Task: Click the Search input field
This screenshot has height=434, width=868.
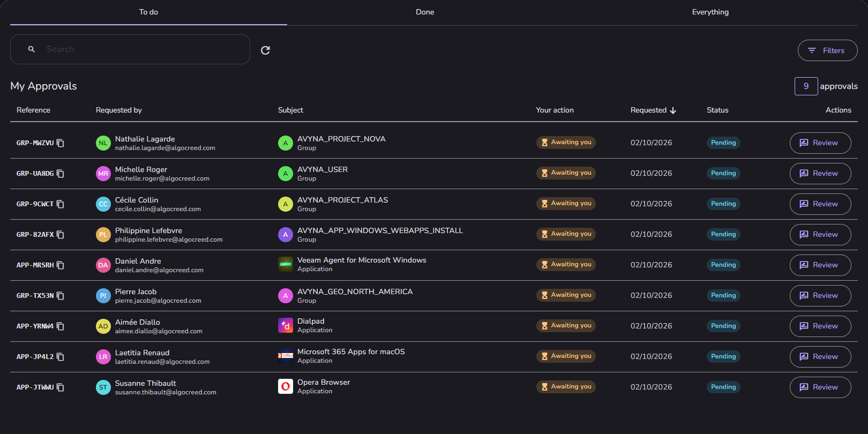Action: [x=130, y=49]
